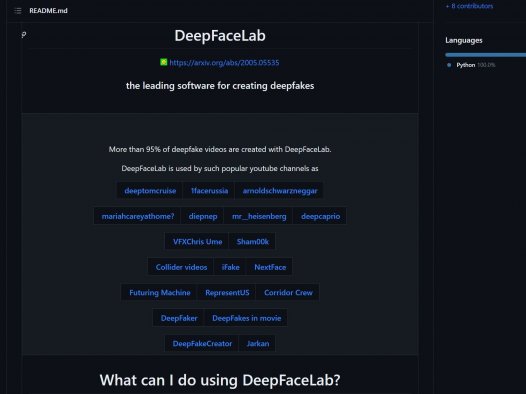Open the DeepFakes in movie link
The height and width of the screenshot is (394, 526).
click(x=247, y=318)
